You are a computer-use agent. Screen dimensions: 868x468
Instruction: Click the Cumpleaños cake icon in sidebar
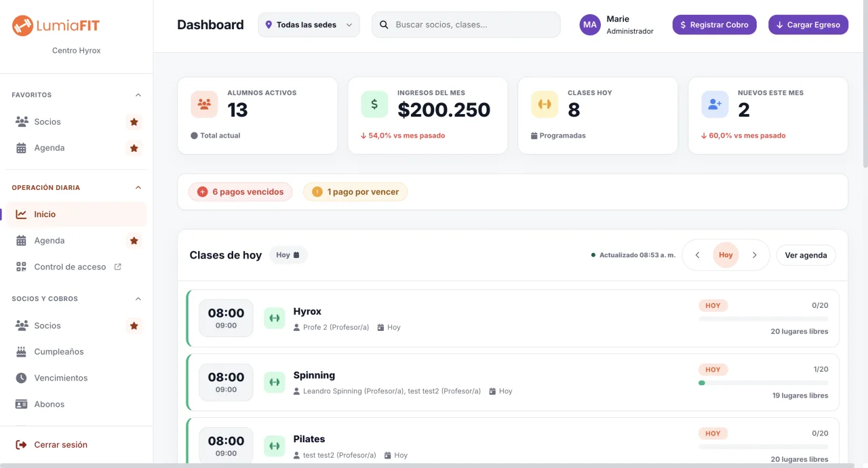coord(21,352)
